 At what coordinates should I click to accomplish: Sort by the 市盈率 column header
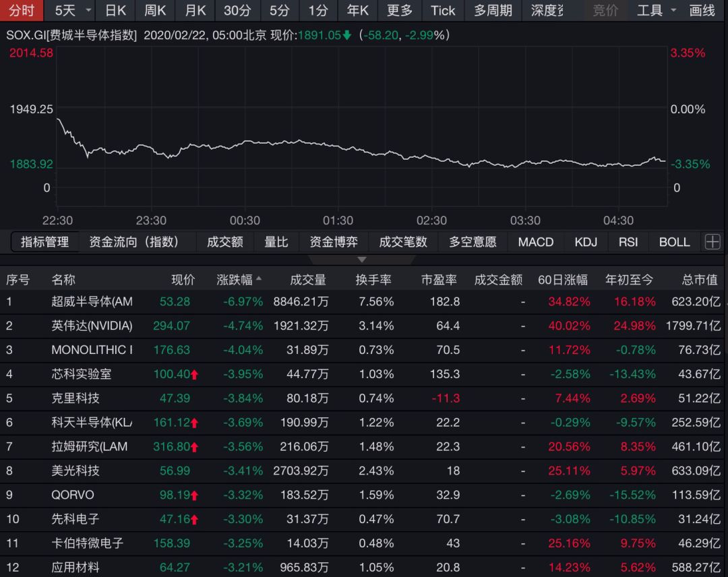(x=439, y=280)
